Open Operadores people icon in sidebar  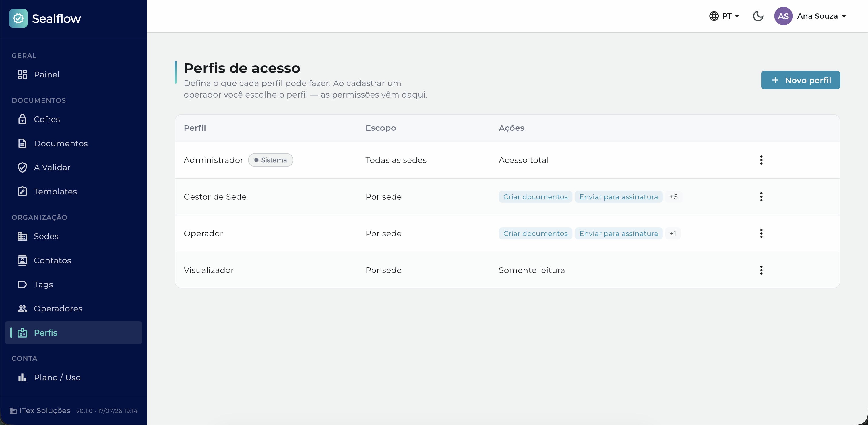[22, 309]
